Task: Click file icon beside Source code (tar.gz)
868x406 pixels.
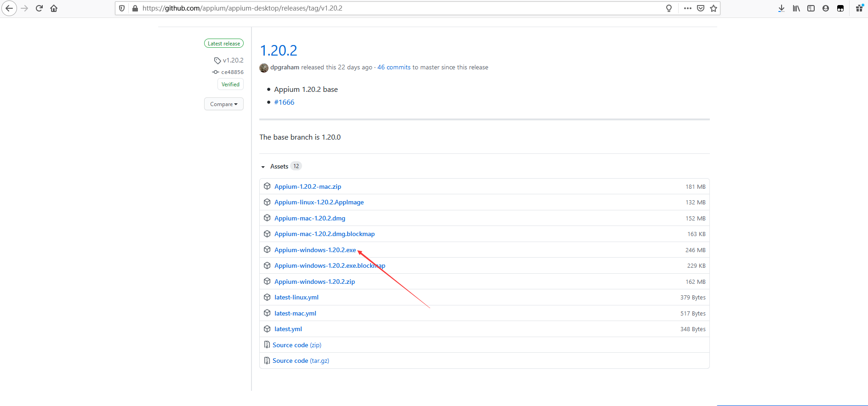Action: click(267, 361)
